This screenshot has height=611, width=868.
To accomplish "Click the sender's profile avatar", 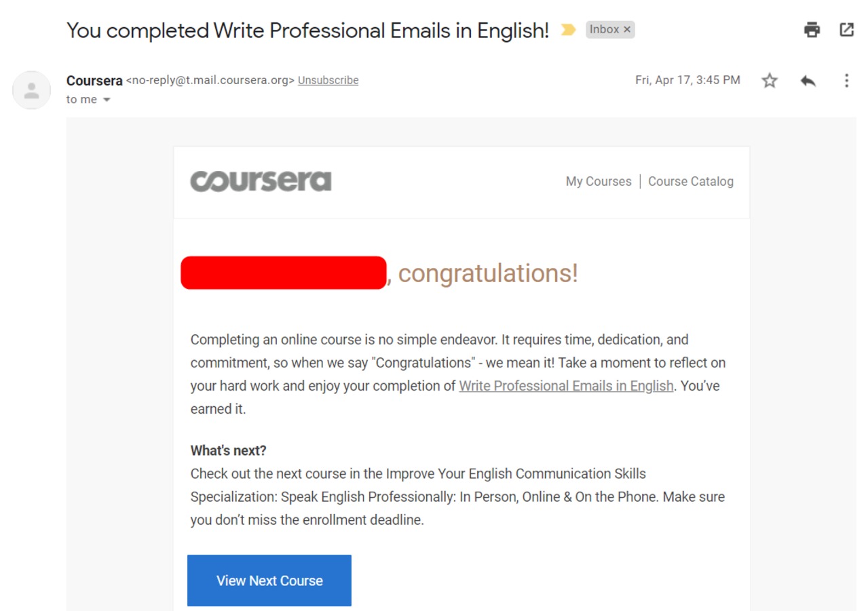I will 31,90.
